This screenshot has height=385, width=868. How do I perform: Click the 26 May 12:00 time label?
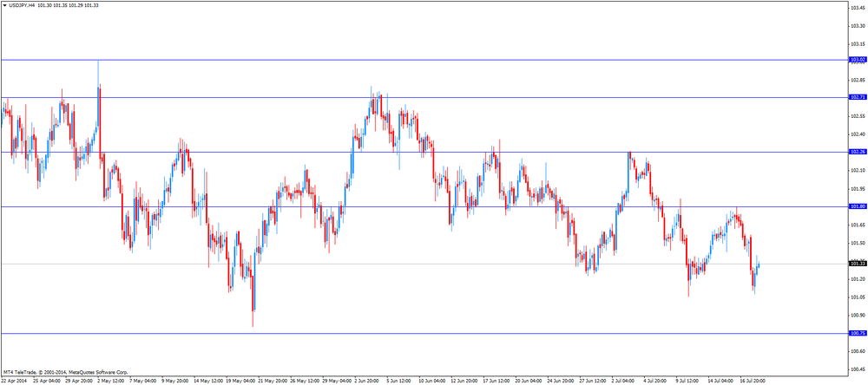click(305, 381)
